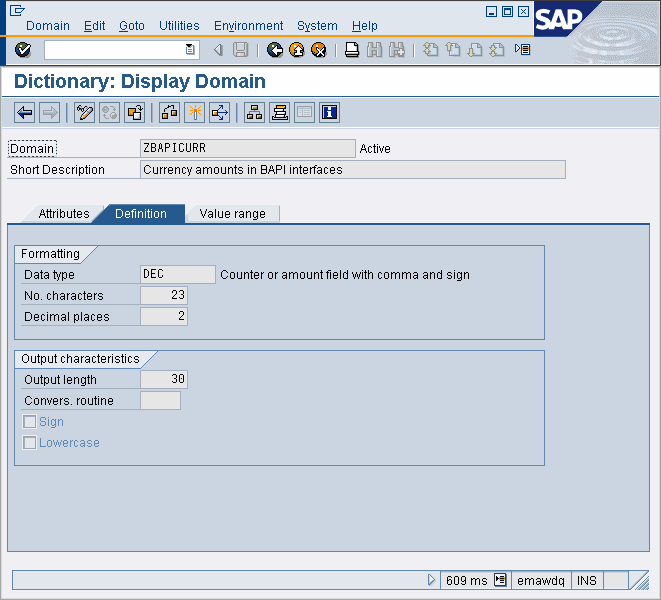This screenshot has width=661, height=600.
Task: Click the status bar expand triangle
Action: (431, 580)
